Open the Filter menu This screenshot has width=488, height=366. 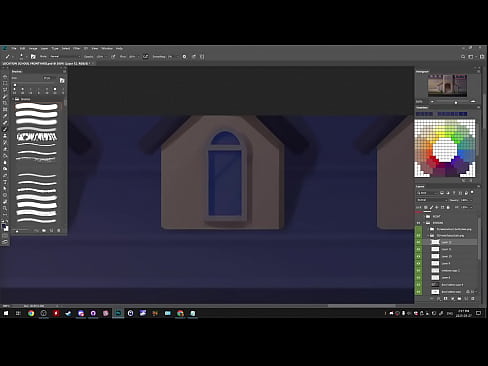click(x=76, y=49)
